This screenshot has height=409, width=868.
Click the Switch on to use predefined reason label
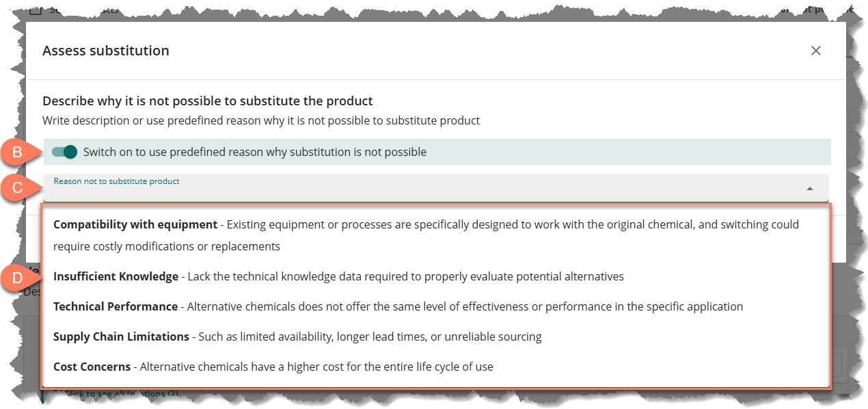[x=255, y=152]
